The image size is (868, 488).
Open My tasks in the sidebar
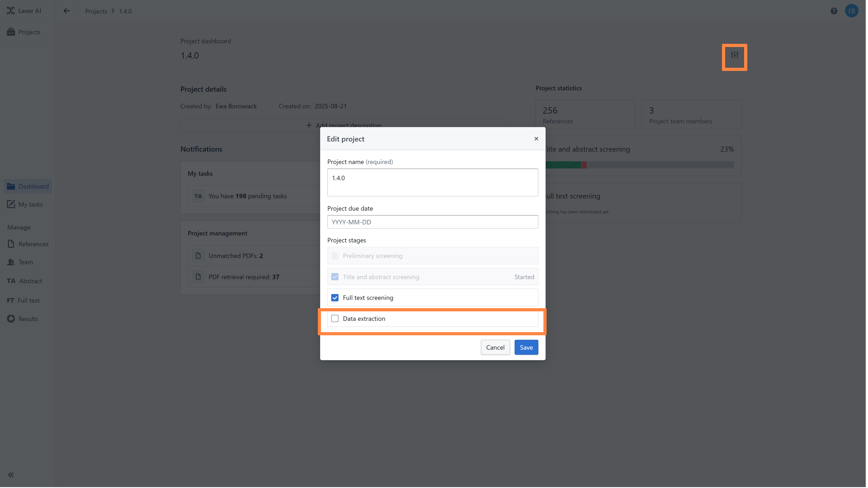[x=28, y=204]
